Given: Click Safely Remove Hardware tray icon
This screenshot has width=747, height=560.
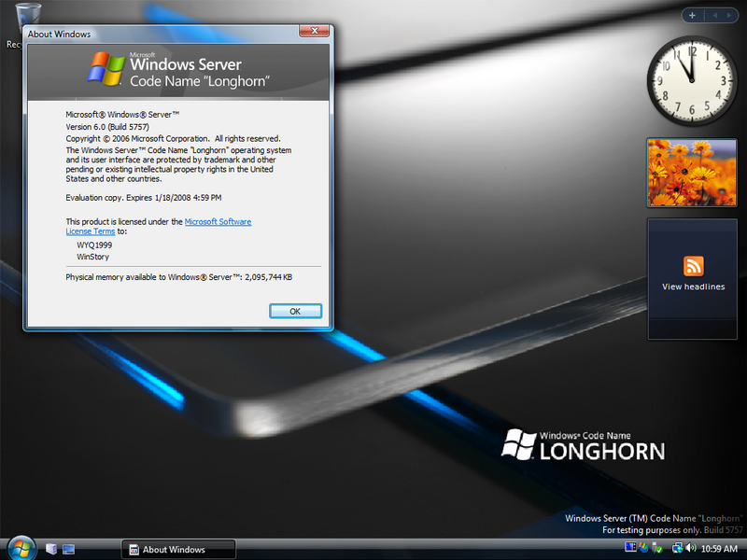Looking at the screenshot, I should [657, 549].
